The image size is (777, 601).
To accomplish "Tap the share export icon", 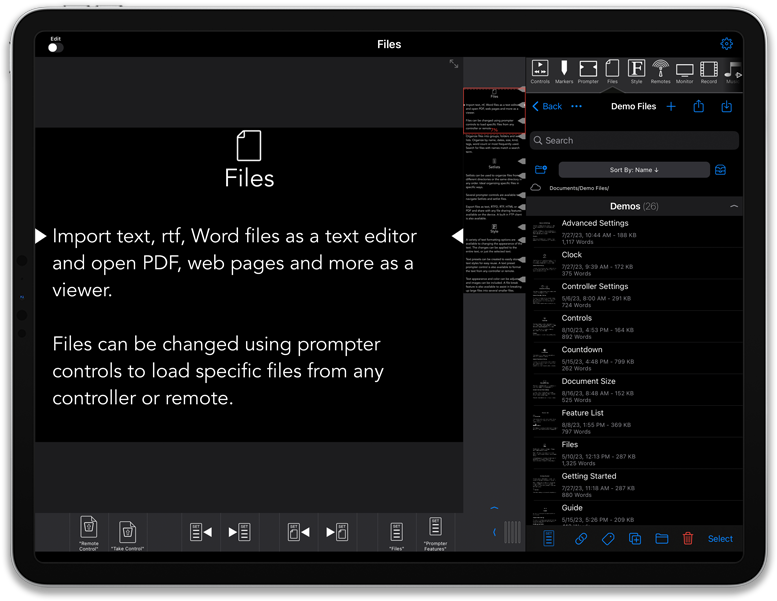I will point(698,106).
